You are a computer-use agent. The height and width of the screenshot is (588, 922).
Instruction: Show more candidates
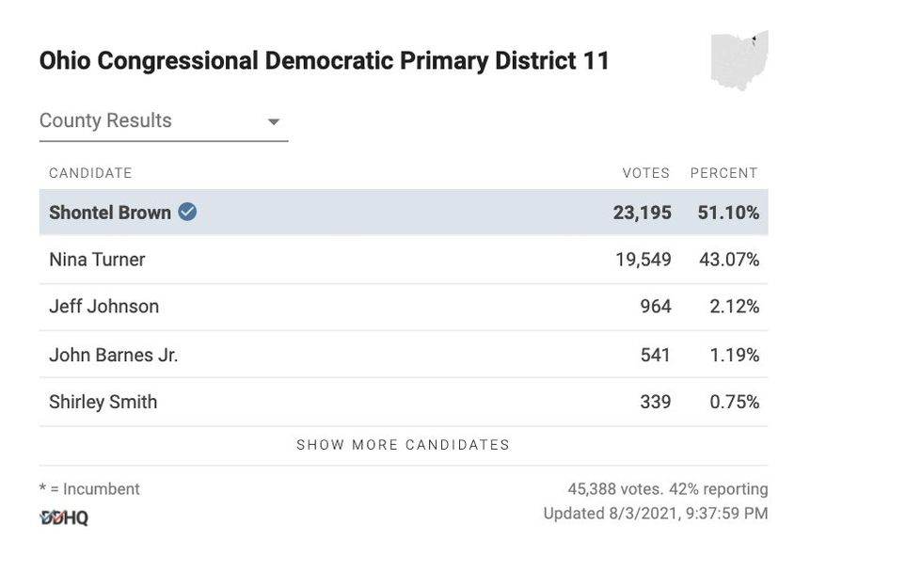(x=403, y=445)
